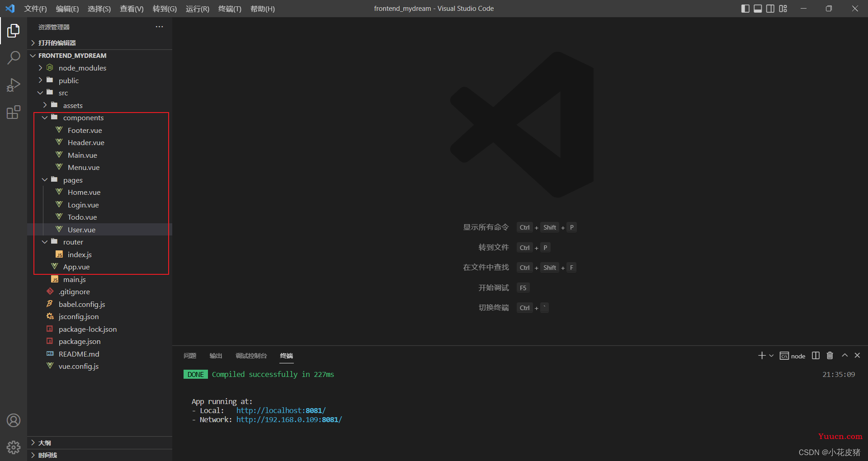This screenshot has height=461, width=868.
Task: Open Footer.vue file
Action: 100,130
